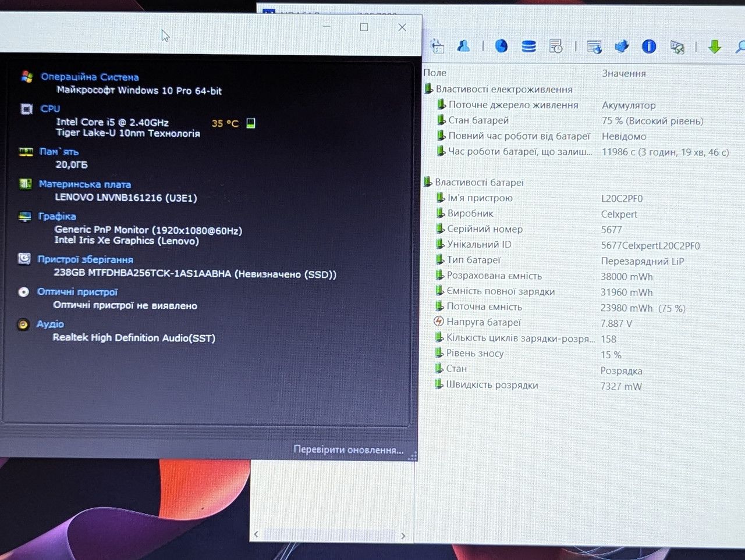This screenshot has height=560, width=745.
Task: Click the user silhouette toolbar icon
Action: point(463,45)
